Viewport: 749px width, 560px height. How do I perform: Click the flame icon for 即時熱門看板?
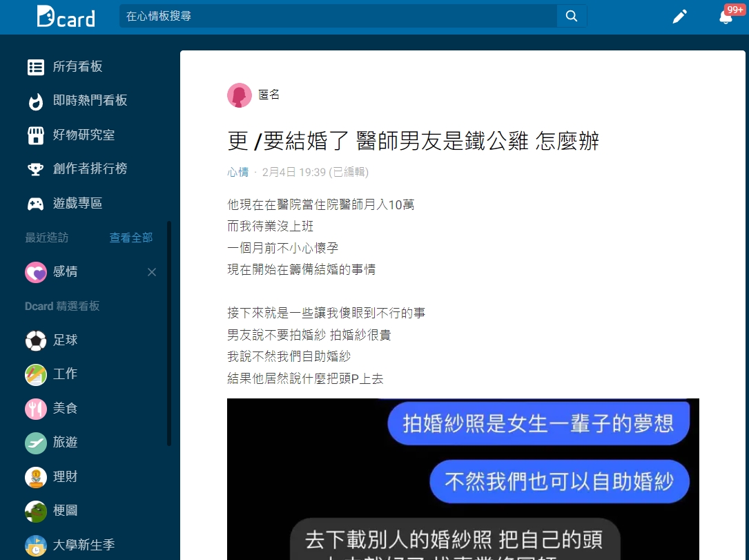[36, 101]
